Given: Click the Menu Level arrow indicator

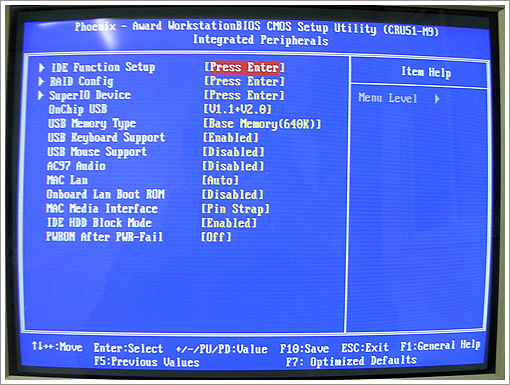Looking at the screenshot, I should (437, 99).
